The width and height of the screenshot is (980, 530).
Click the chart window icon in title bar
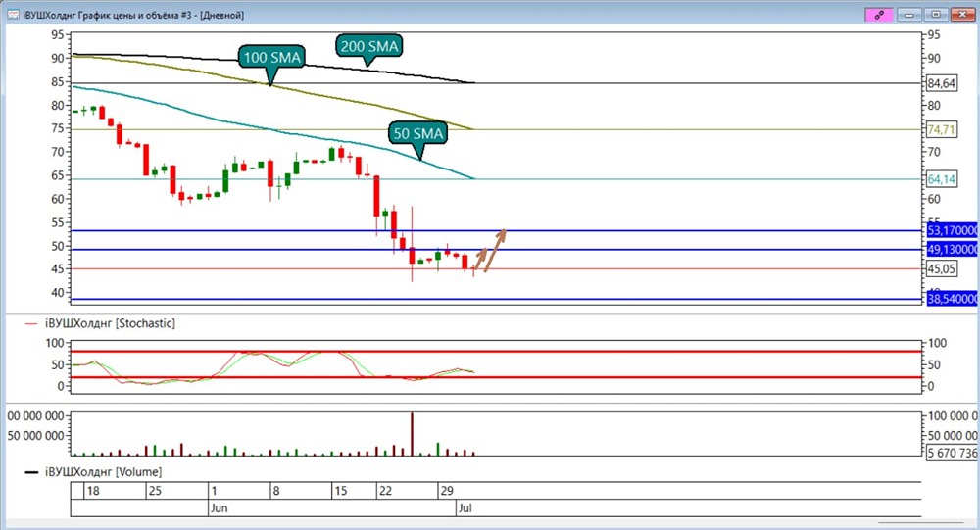point(13,15)
